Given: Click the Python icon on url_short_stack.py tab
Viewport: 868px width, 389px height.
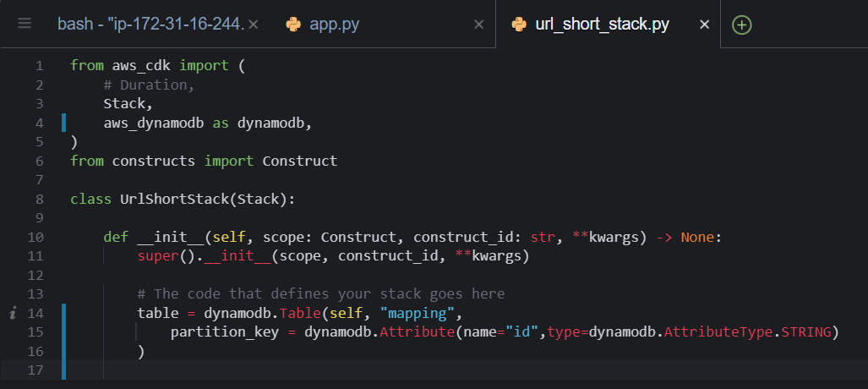Looking at the screenshot, I should point(519,25).
